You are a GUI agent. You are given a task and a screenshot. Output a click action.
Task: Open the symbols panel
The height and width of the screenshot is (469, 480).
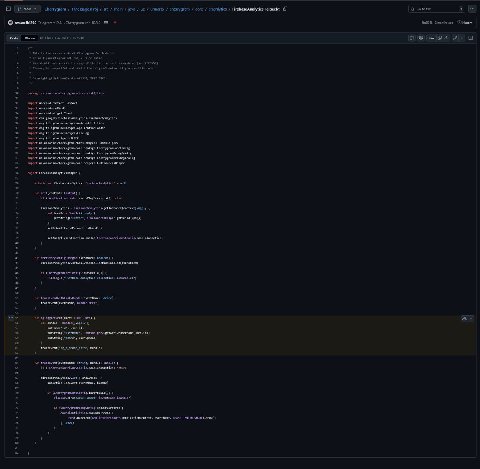[x=471, y=38]
